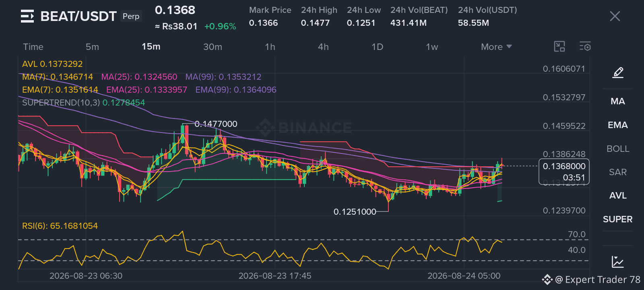
Task: Enable the SAR indicator
Action: 618,172
